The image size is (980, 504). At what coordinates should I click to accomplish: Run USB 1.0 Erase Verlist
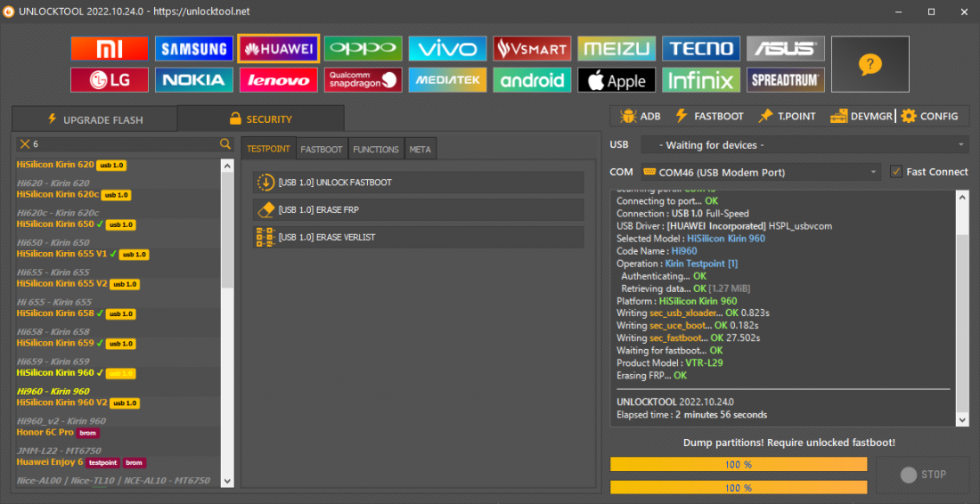click(x=418, y=238)
